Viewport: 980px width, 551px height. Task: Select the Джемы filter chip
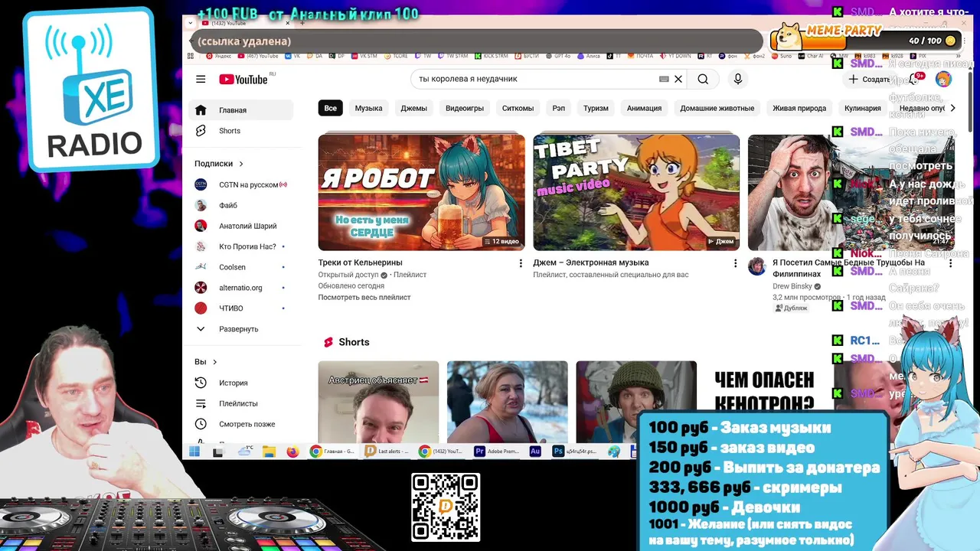413,108
